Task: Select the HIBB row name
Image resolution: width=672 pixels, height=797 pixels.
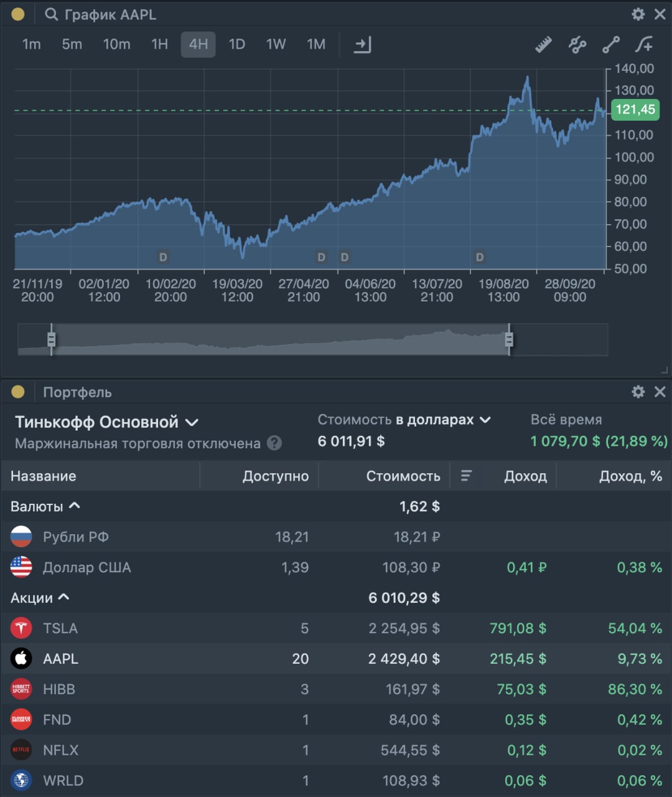Action: pyautogui.click(x=59, y=689)
